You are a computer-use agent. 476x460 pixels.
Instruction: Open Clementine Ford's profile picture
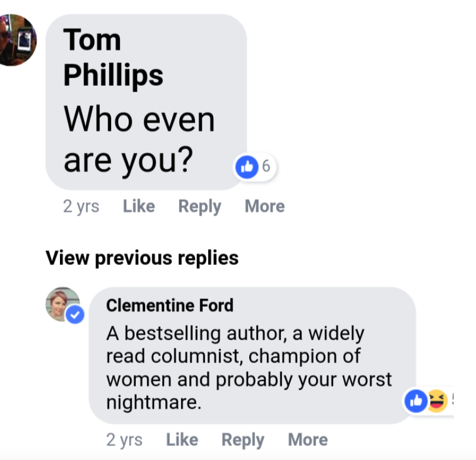pyautogui.click(x=62, y=303)
